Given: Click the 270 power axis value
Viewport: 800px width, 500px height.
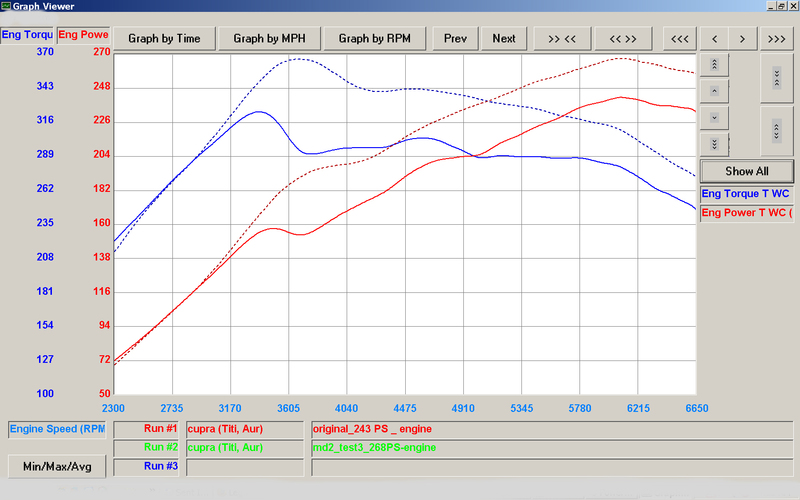Looking at the screenshot, I should point(102,52).
